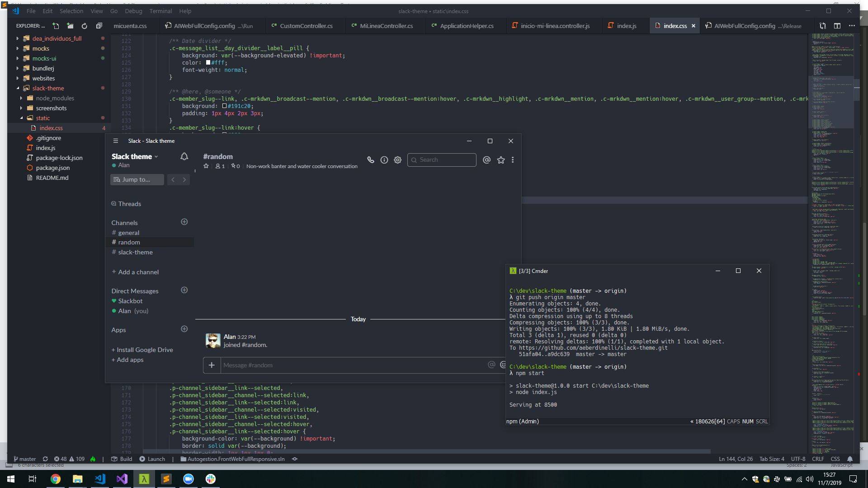Viewport: 868px width, 488px height.
Task: Open editor more actions ellipsis
Action: [852, 26]
